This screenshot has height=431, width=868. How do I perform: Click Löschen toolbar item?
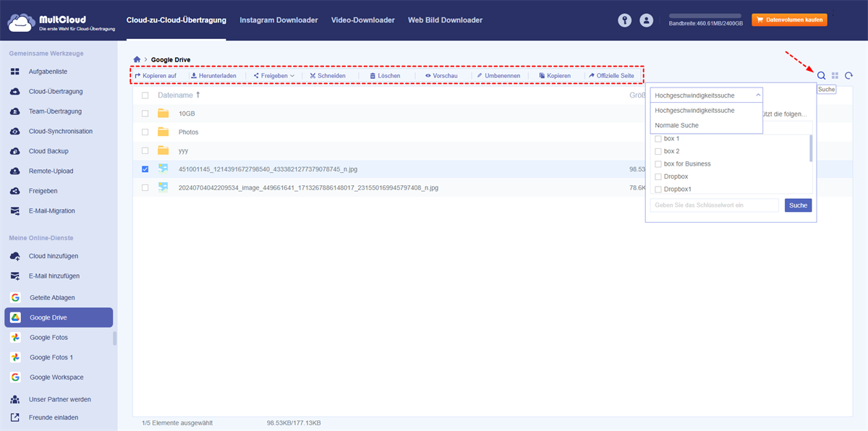(x=385, y=75)
